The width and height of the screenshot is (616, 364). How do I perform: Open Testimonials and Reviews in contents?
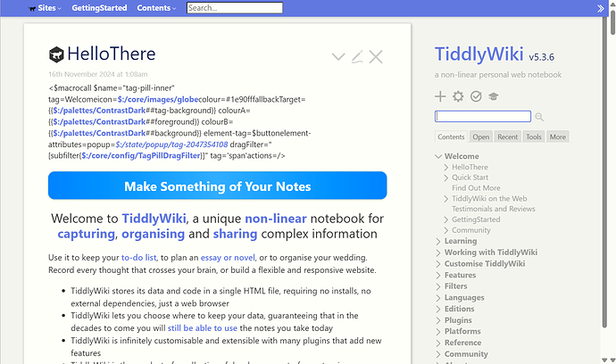click(x=494, y=209)
